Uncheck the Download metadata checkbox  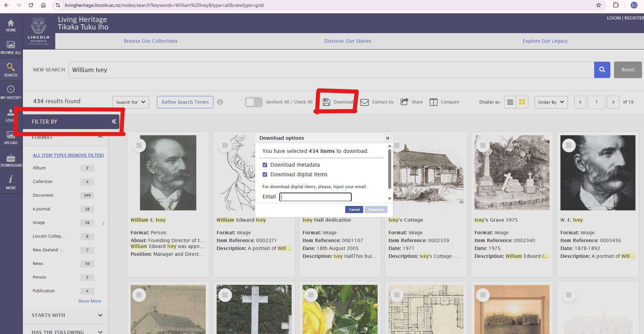click(x=265, y=165)
